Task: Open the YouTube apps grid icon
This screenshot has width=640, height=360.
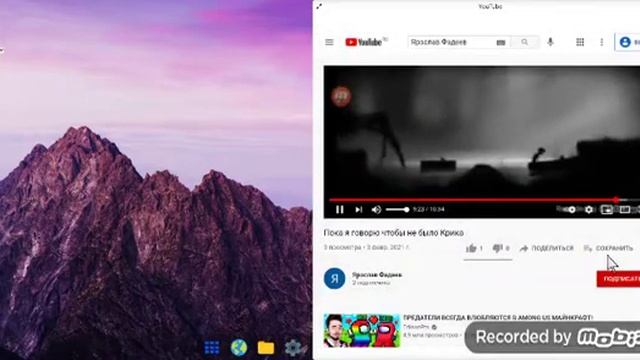Action: pyautogui.click(x=580, y=42)
